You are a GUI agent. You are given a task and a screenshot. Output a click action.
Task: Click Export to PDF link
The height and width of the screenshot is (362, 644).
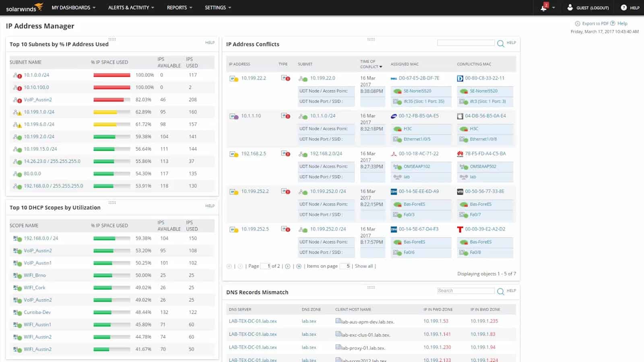coord(595,23)
